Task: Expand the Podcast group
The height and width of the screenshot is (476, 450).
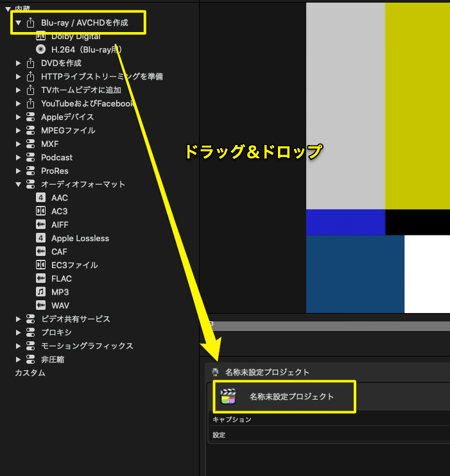Action: (x=18, y=157)
